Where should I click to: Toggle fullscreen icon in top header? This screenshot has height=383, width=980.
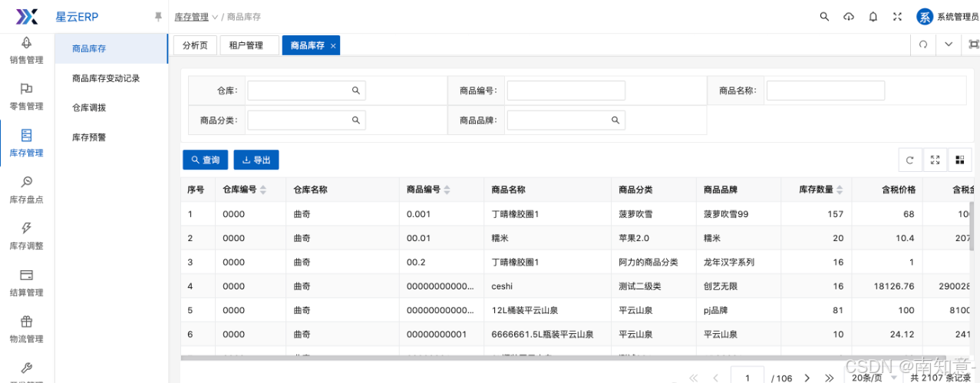tap(897, 16)
